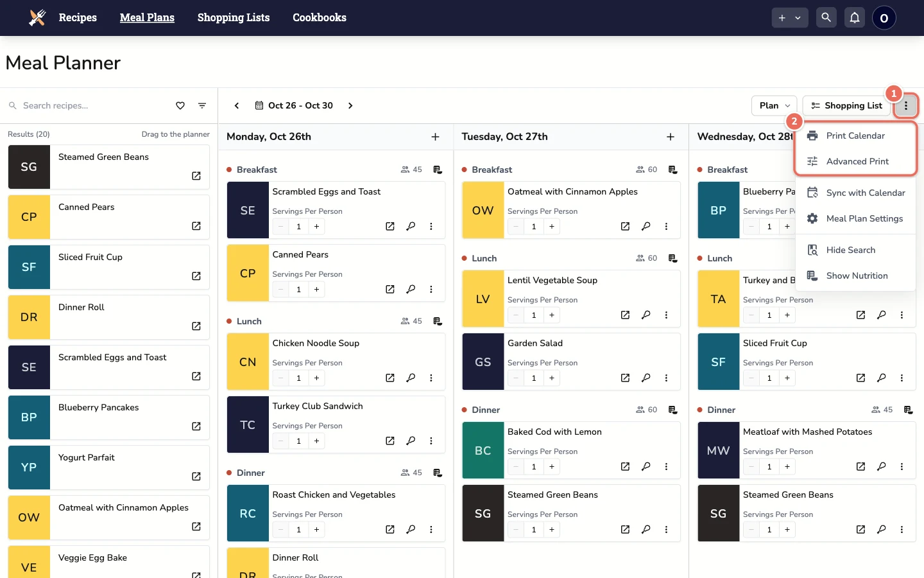Go to next week
The width and height of the screenshot is (924, 578).
tap(350, 106)
